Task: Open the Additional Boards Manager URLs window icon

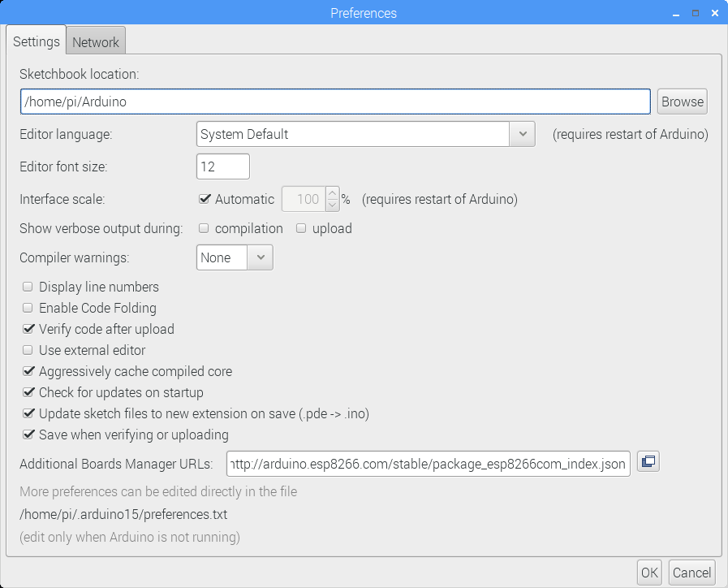Action: coord(648,461)
